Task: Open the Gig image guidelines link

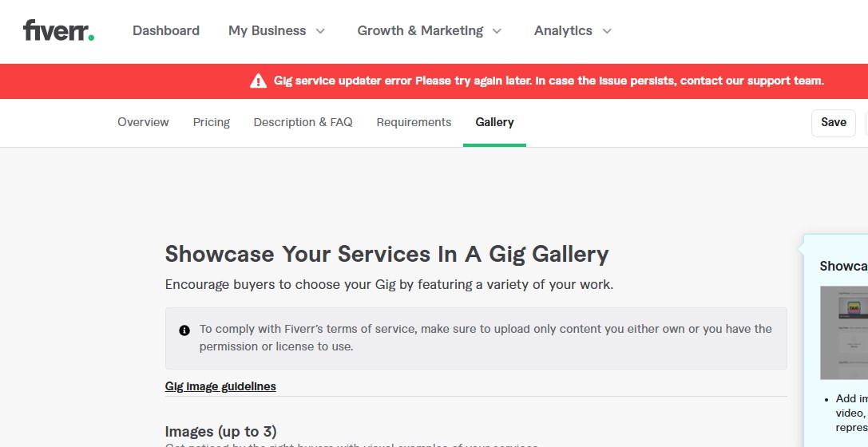Action: [x=220, y=386]
